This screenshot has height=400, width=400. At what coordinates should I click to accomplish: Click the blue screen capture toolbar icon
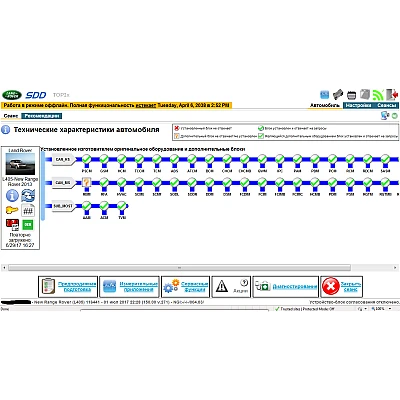coord(324,95)
